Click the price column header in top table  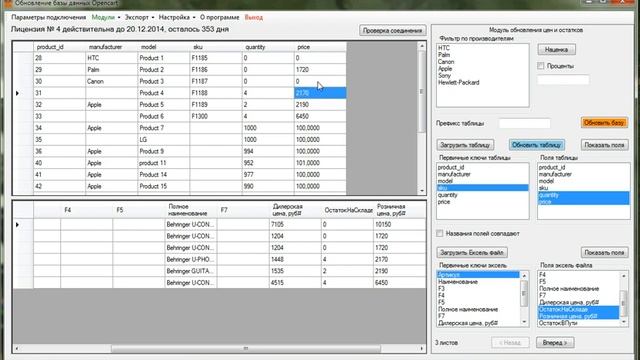pos(320,47)
